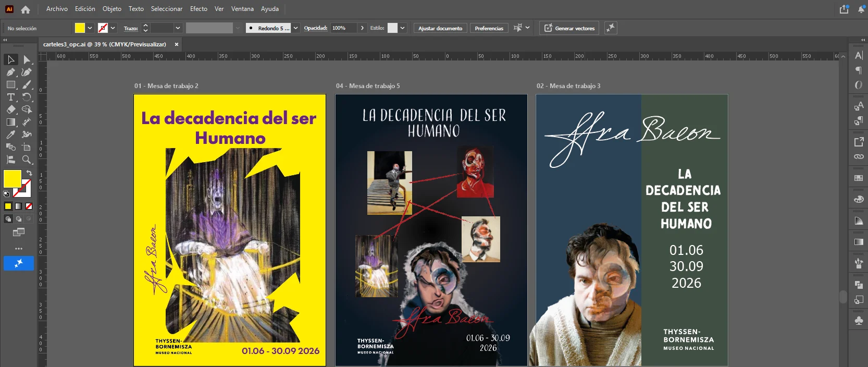Open the Color palette panel icon
Viewport: 868px width, 367px height.
[859, 199]
